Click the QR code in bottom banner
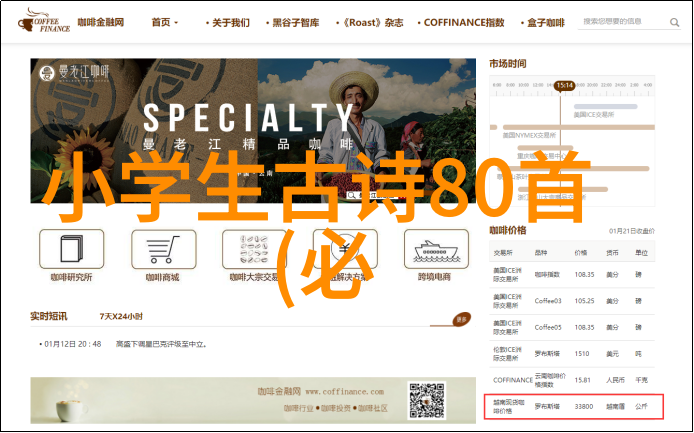Viewport: 694px width, 433px height. (426, 401)
